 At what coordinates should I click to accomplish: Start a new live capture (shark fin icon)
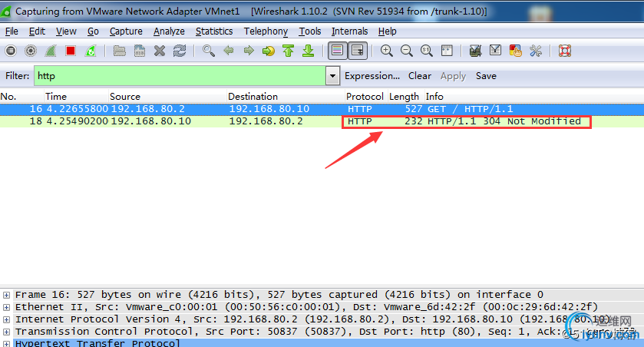(51, 51)
